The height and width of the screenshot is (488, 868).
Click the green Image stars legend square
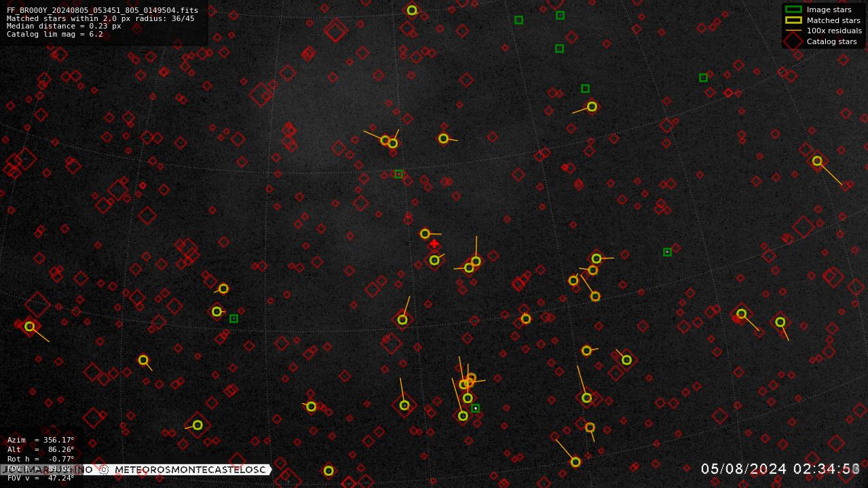793,10
